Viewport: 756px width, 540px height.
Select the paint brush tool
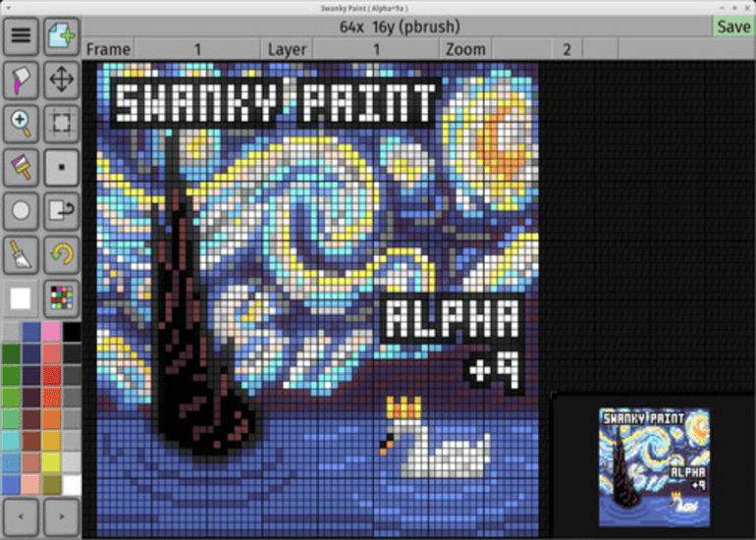(21, 167)
